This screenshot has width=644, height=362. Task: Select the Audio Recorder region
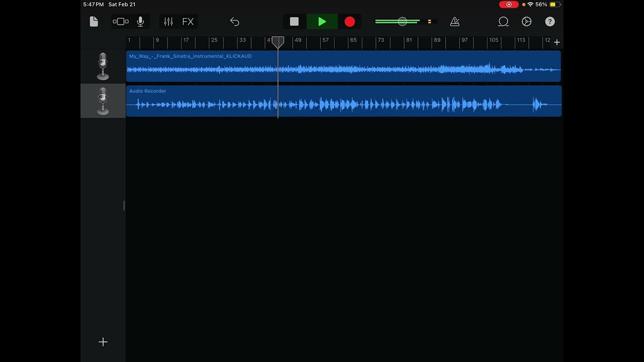point(344,101)
